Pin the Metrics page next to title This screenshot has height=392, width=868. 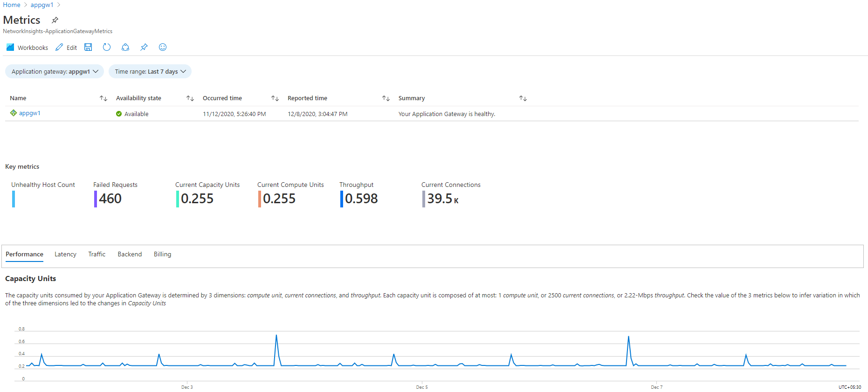pos(55,20)
